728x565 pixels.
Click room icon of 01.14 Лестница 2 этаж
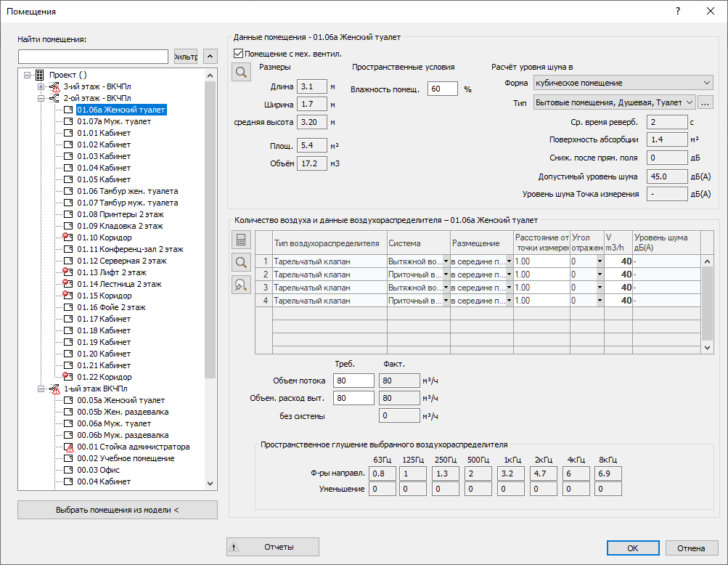click(68, 284)
